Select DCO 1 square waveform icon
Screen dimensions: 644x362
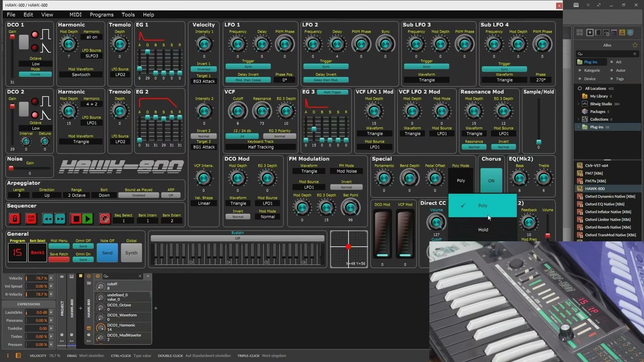click(46, 35)
